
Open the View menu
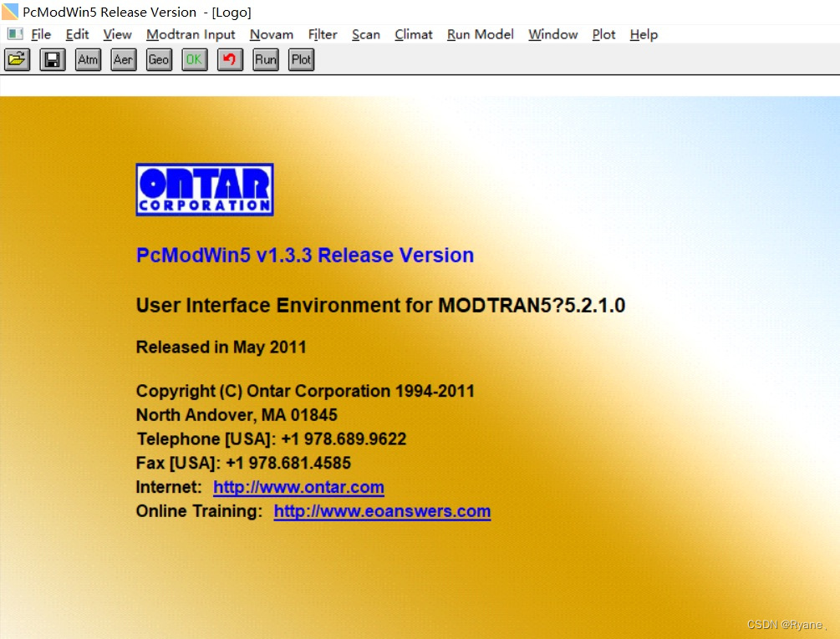tap(117, 35)
